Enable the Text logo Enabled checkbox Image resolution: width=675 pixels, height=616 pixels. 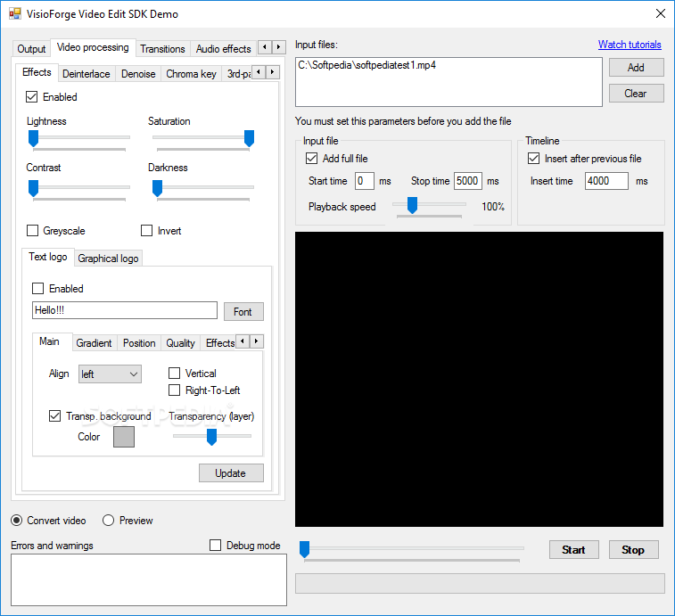tap(37, 289)
